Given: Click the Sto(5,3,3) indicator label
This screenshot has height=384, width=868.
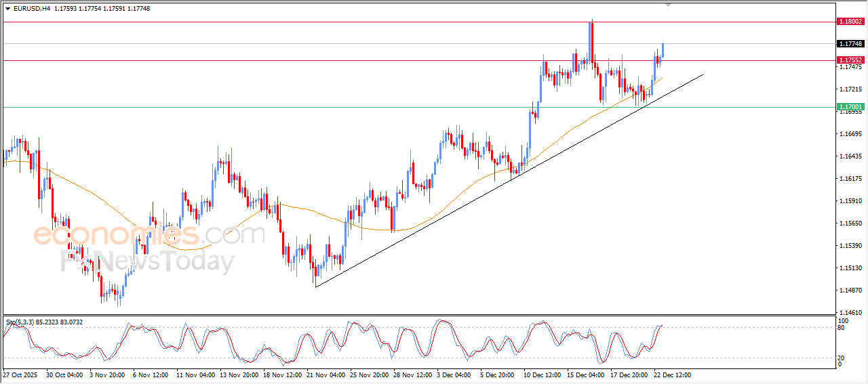Looking at the screenshot, I should tap(19, 322).
